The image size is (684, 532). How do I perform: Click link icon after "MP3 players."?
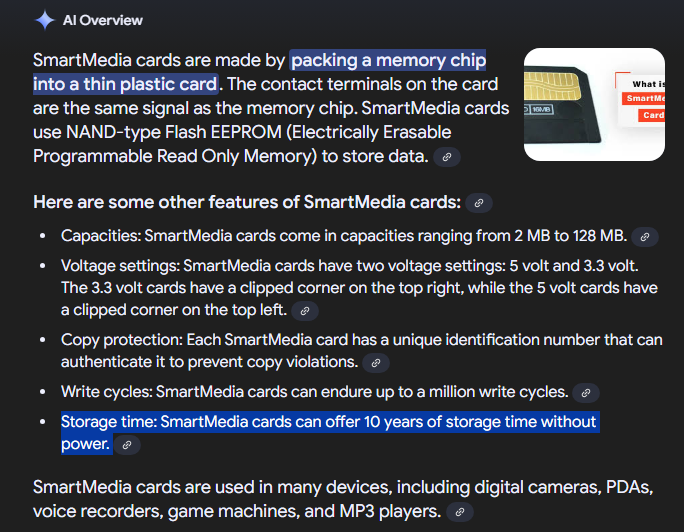pos(459,512)
